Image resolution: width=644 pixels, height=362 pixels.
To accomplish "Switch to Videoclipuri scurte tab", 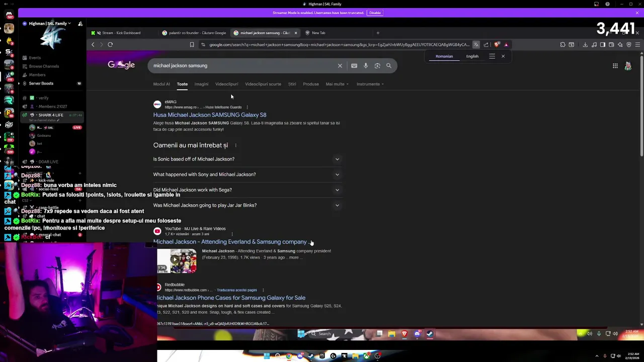I will 263,84.
